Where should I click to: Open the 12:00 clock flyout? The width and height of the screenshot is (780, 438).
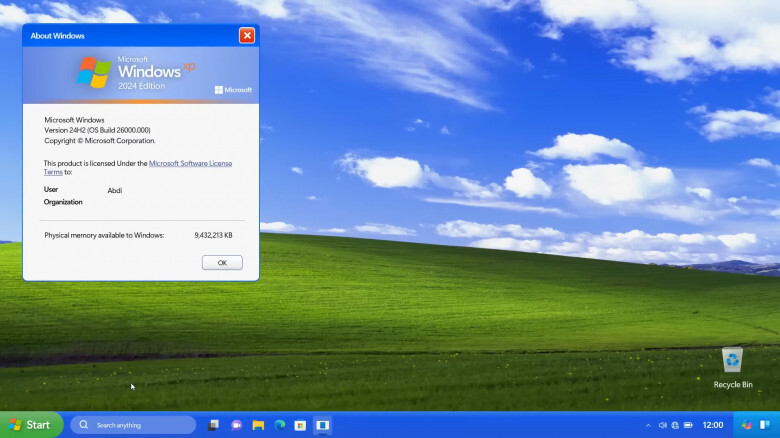pos(713,425)
